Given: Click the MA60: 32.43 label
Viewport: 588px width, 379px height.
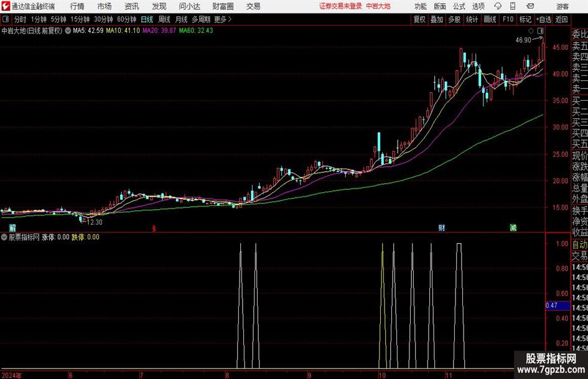Looking at the screenshot, I should click(x=196, y=30).
